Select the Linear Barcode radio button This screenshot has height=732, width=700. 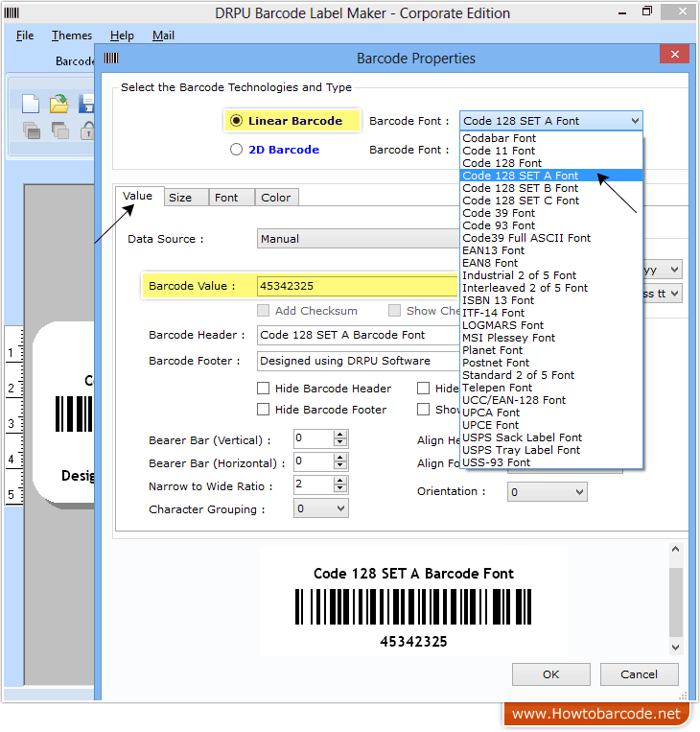click(x=237, y=121)
